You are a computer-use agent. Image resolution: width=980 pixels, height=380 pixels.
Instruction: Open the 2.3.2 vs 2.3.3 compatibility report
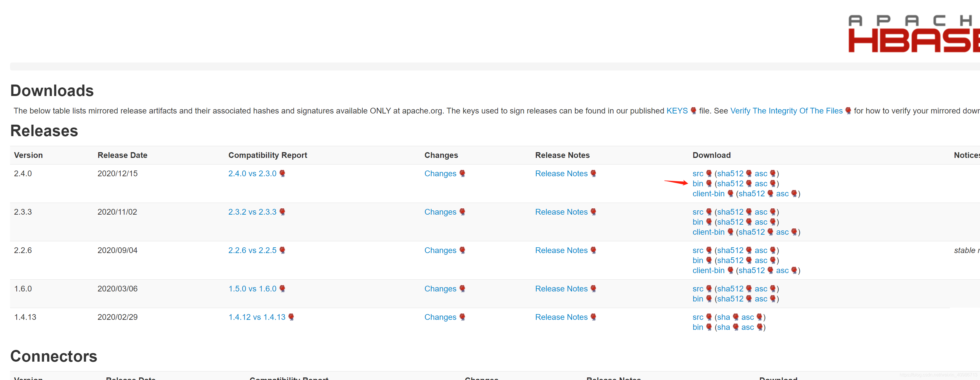point(252,212)
